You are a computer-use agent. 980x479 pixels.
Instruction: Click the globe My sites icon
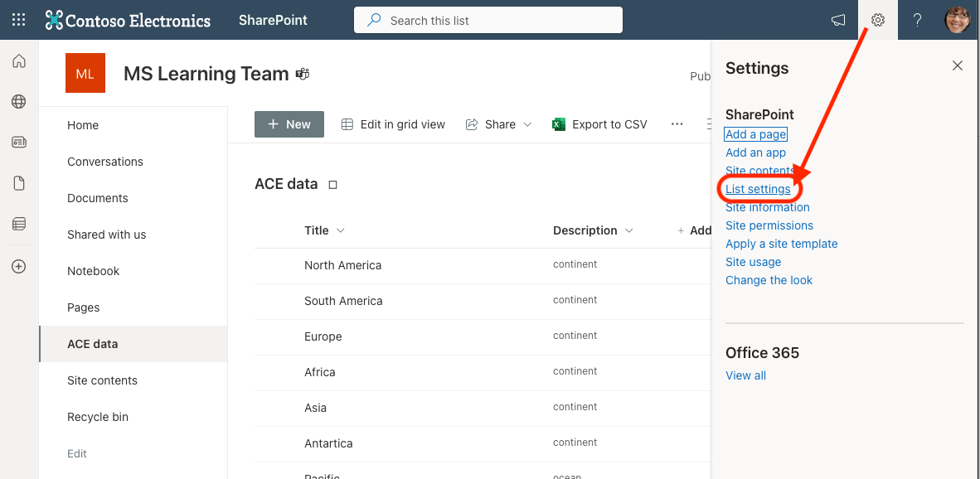pyautogui.click(x=19, y=102)
